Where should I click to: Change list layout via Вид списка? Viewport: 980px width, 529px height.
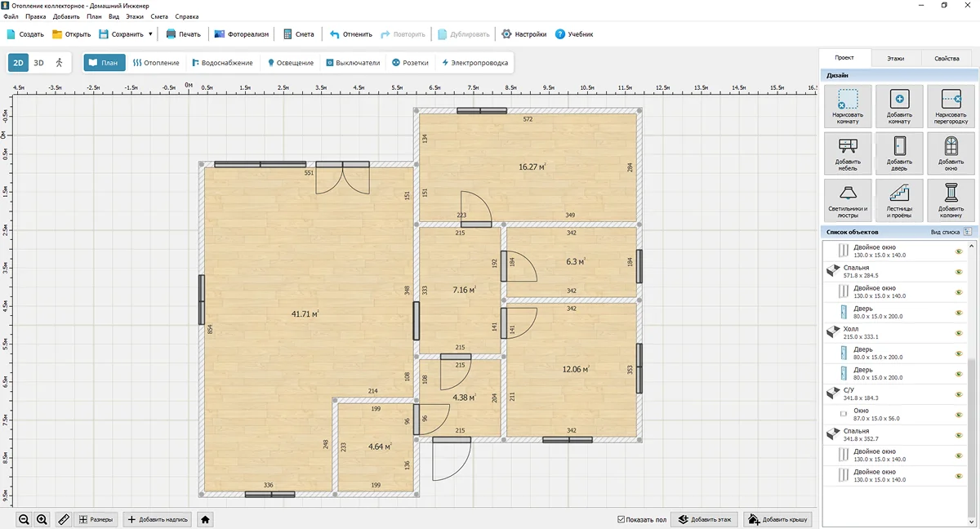pos(951,232)
